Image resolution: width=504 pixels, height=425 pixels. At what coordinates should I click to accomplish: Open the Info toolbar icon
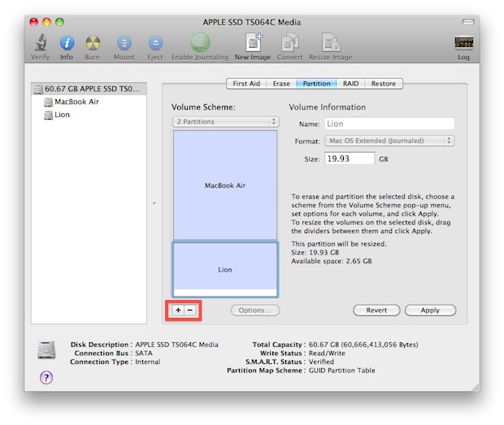(x=67, y=43)
